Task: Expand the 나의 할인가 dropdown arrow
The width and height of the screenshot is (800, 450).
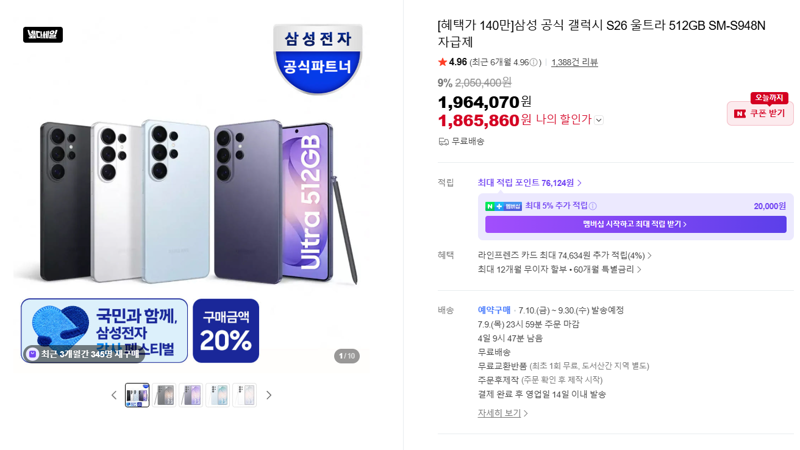Action: (x=599, y=120)
